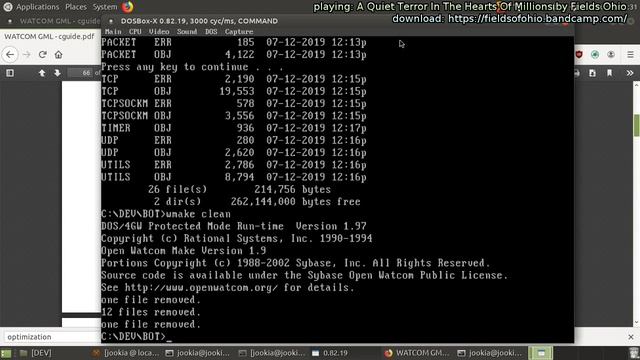Switch to the jookia @ loca... taskbar window
The width and height of the screenshot is (640, 360).
[125, 353]
